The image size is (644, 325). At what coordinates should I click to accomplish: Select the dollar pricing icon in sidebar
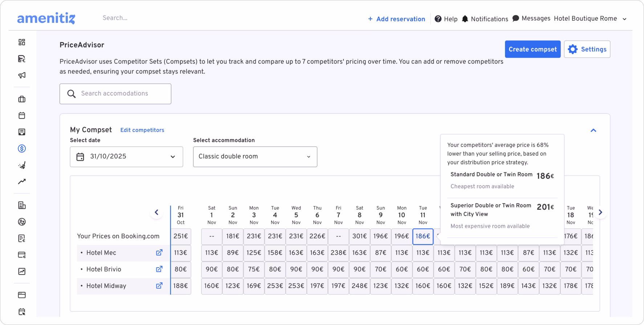[x=22, y=148]
